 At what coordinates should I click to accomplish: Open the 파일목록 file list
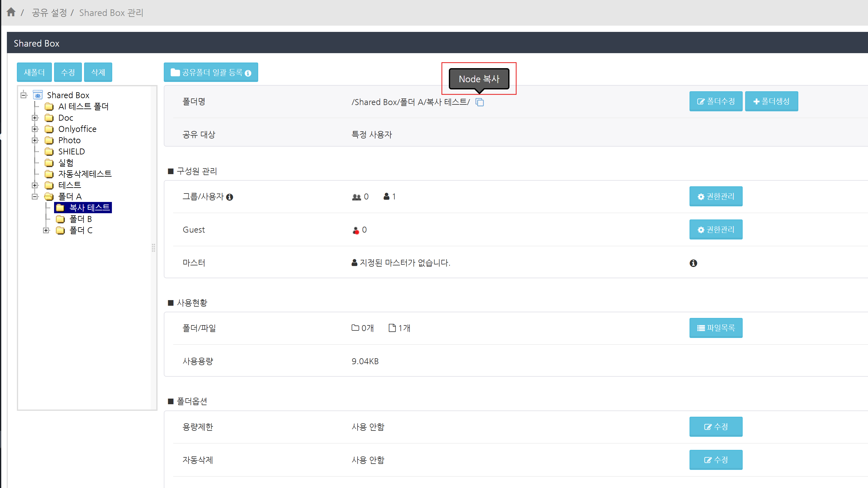[x=716, y=328]
